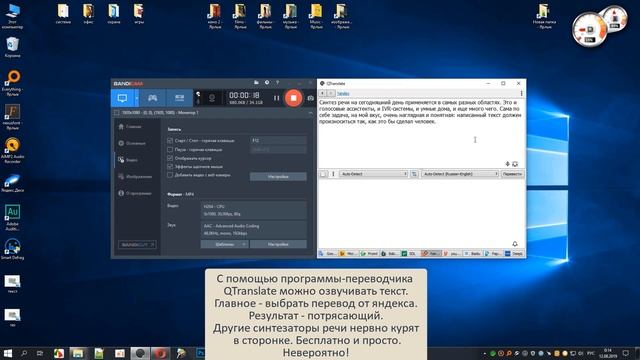Select the Microsoft service tab in QTranslate
640x360 pixels.
pyautogui.click(x=348, y=253)
